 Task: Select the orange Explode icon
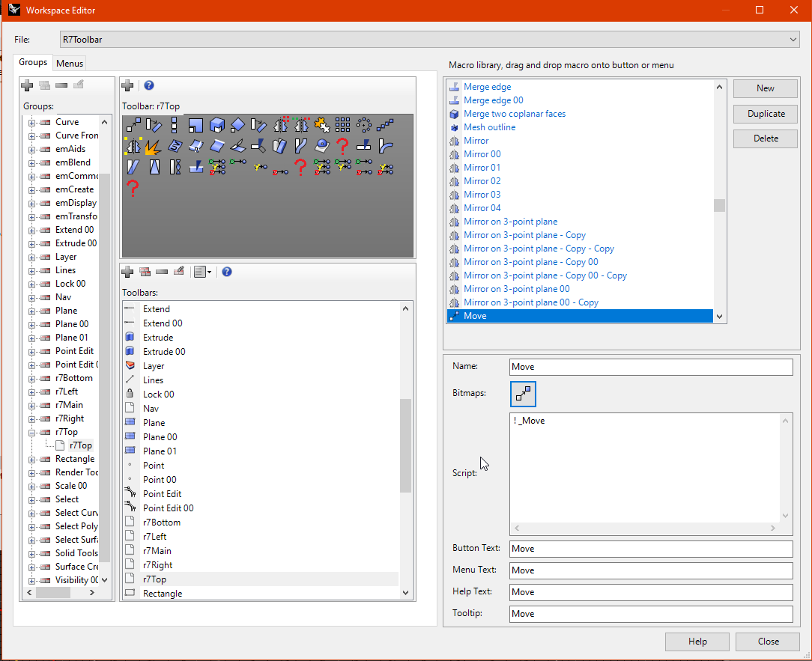click(154, 145)
